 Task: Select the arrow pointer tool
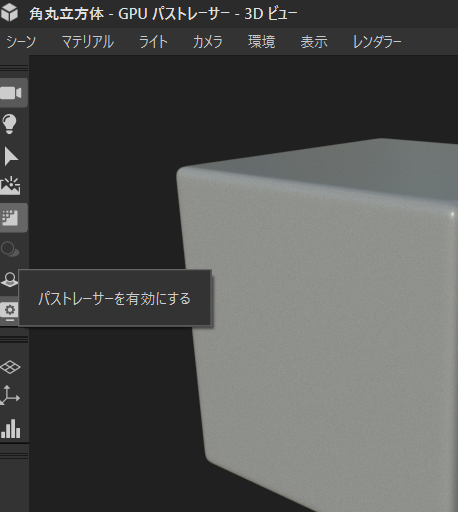(11, 156)
